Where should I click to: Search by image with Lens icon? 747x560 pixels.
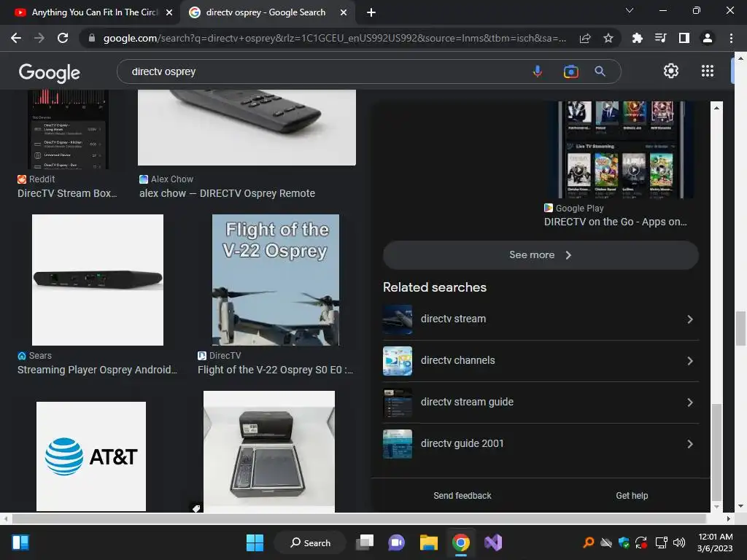pyautogui.click(x=570, y=71)
